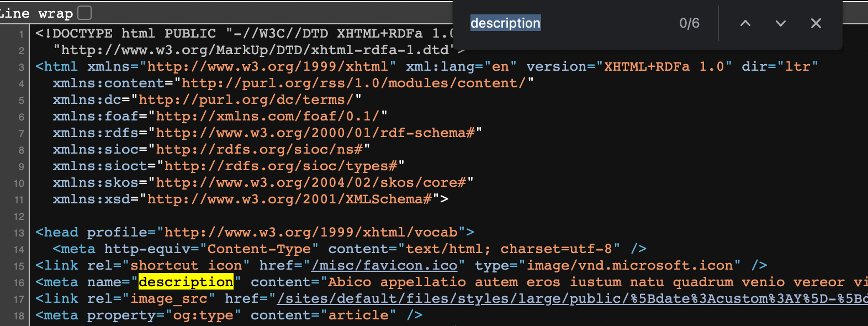This screenshot has height=326, width=868.
Task: Click the 'article' content value
Action: click(358, 315)
